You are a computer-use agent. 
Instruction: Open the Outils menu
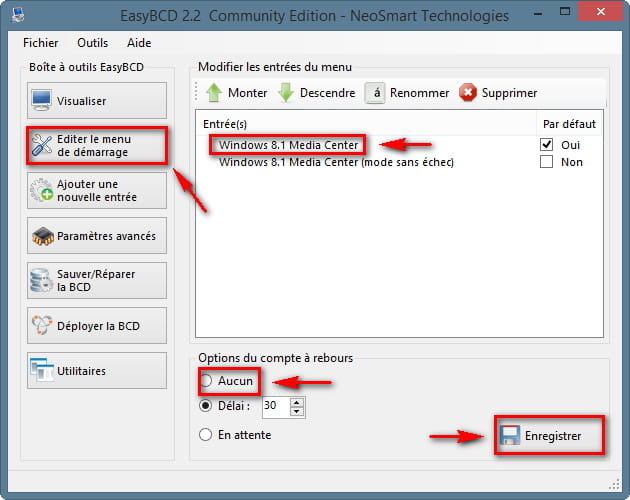(92, 43)
